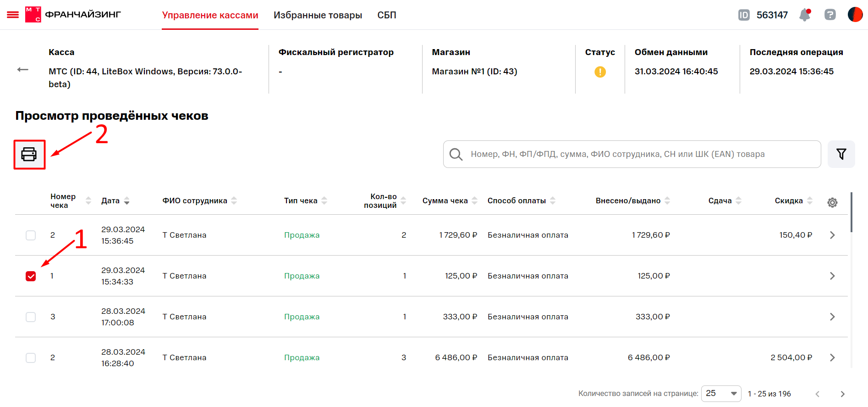
Task: Click last operation time 29.03.2024 15:36:45
Action: point(791,72)
